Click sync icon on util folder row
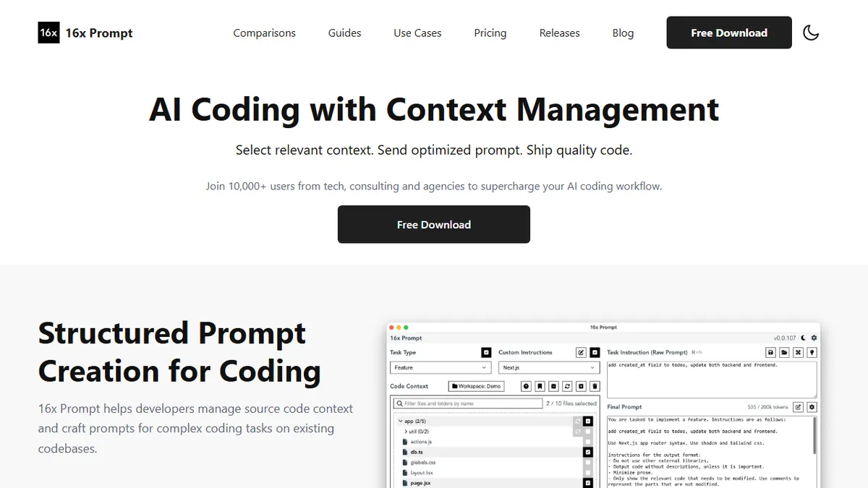 click(578, 432)
